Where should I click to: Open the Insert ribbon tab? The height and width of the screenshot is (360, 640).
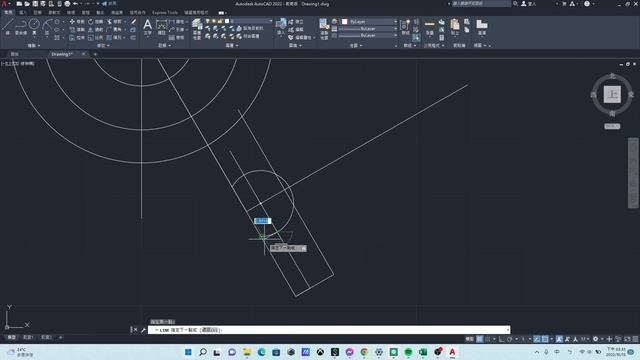(x=22, y=13)
